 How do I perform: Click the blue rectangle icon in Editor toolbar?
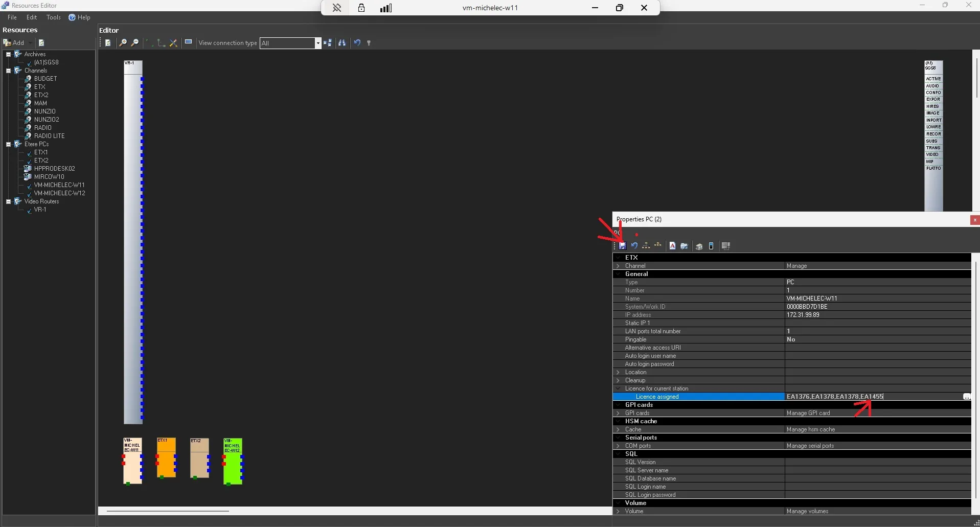click(x=188, y=42)
